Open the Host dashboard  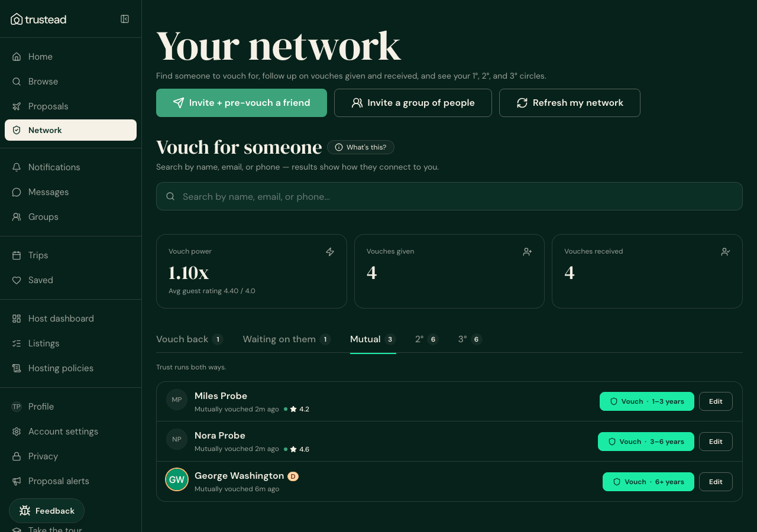tap(70, 319)
